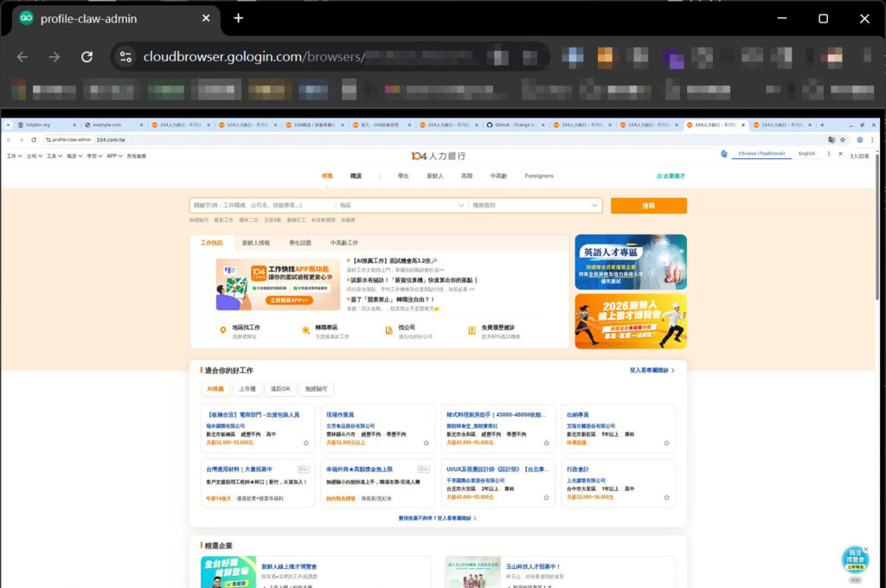Open the 英語人才專區 banner
Viewport: 886px width, 588px height.
[631, 262]
